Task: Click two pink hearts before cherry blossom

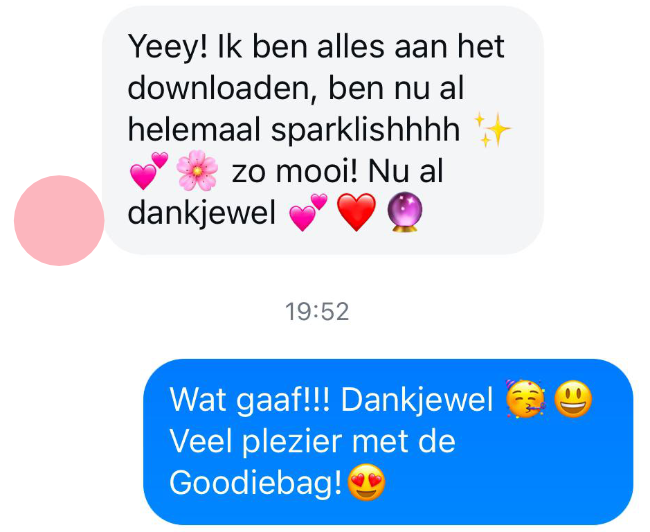Action: (x=149, y=170)
